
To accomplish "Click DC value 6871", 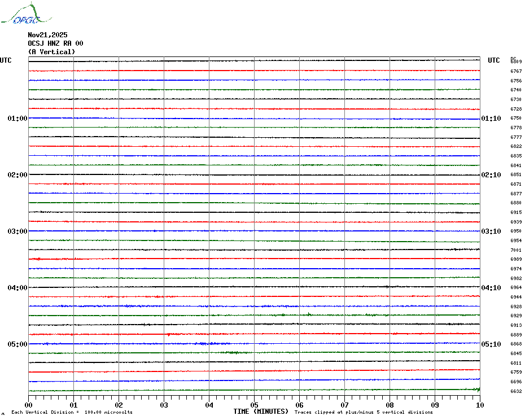I will click(516, 184).
